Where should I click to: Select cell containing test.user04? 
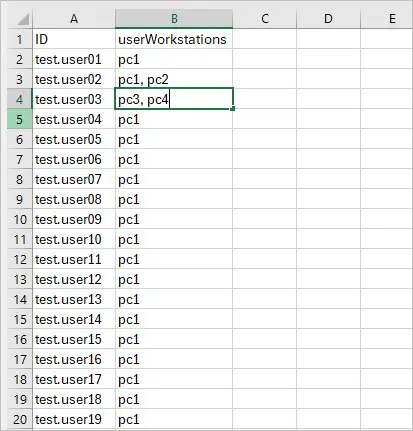[74, 119]
